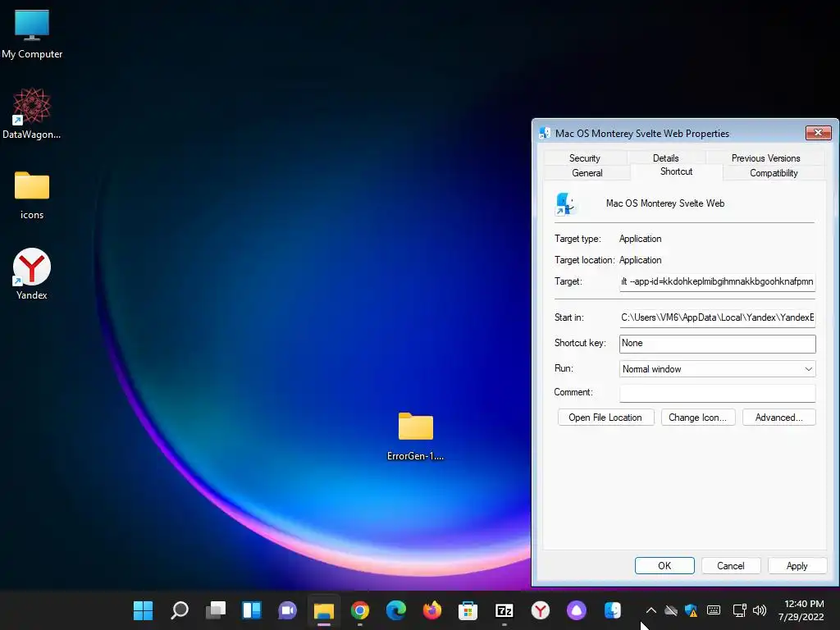840x630 pixels.
Task: Select the ErrorGen-1 folder on desktop
Action: pyautogui.click(x=415, y=436)
